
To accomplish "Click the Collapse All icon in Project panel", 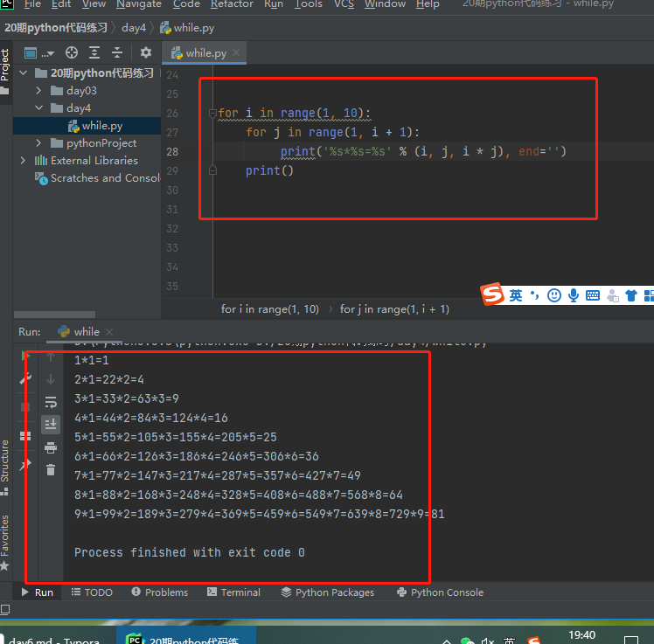I will pos(117,52).
